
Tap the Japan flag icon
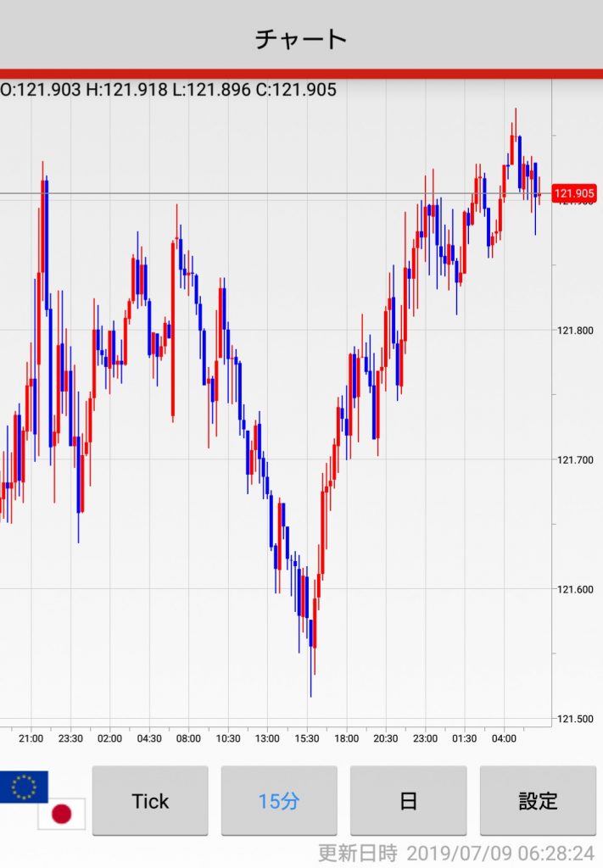pos(61,815)
